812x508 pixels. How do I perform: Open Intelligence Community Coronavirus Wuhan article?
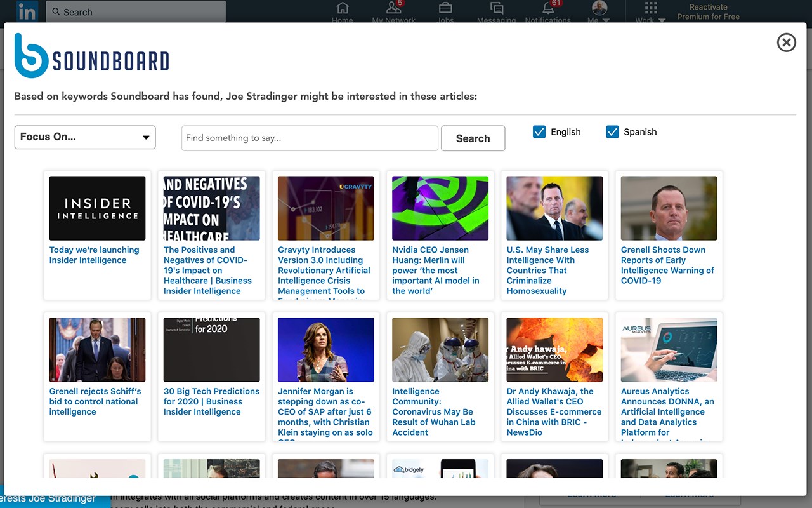coord(434,412)
